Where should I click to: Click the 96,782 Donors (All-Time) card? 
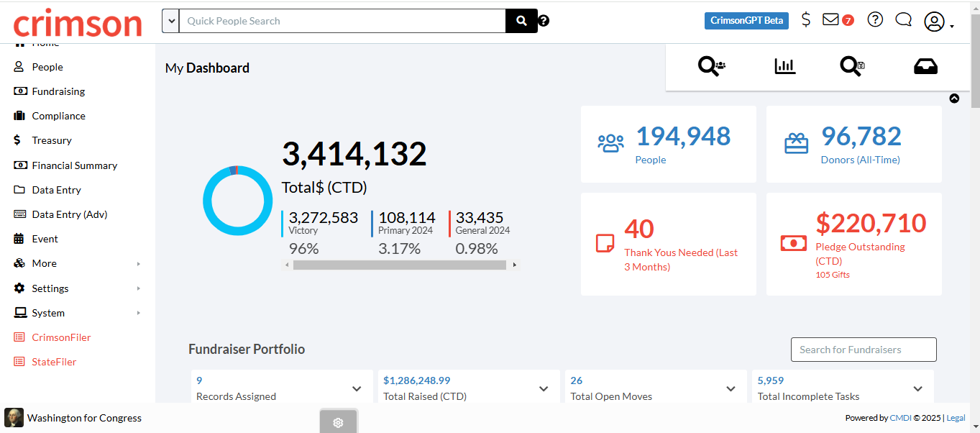(x=854, y=145)
